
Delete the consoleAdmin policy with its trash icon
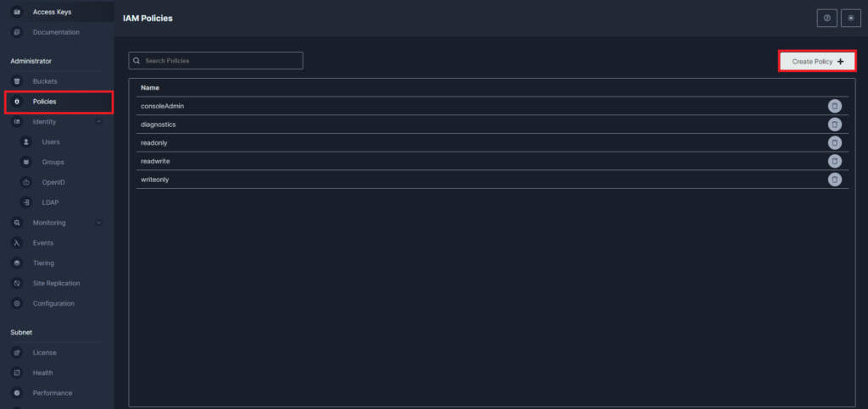(834, 106)
